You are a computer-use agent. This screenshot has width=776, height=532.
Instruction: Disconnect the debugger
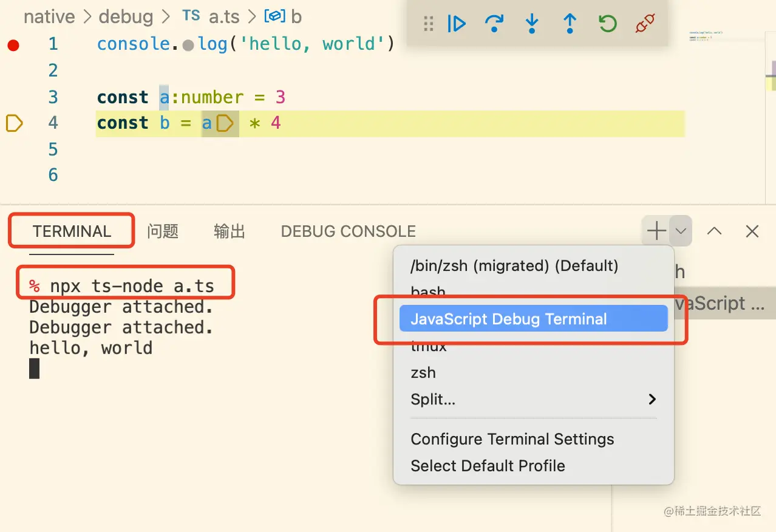point(644,23)
